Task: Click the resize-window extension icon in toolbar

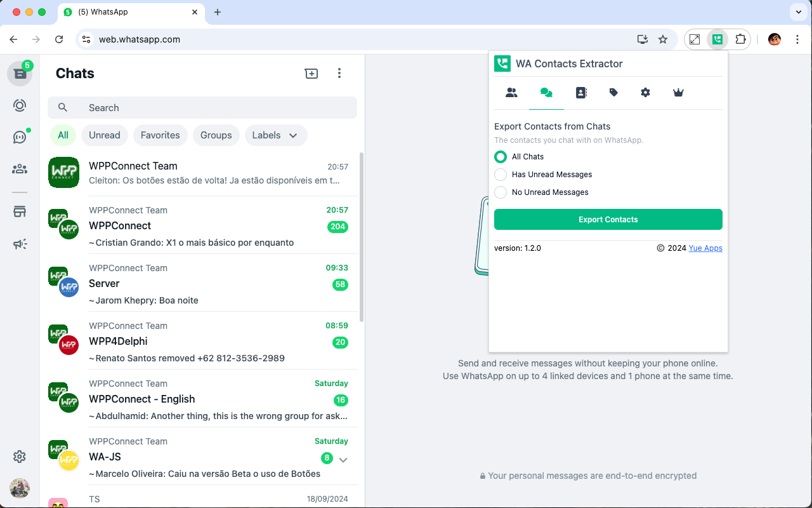Action: click(695, 39)
